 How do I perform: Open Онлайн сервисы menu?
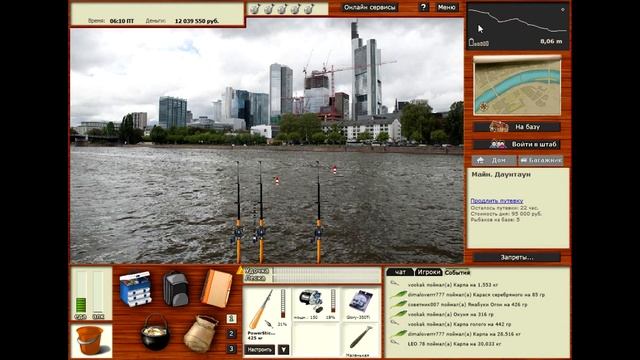click(369, 7)
